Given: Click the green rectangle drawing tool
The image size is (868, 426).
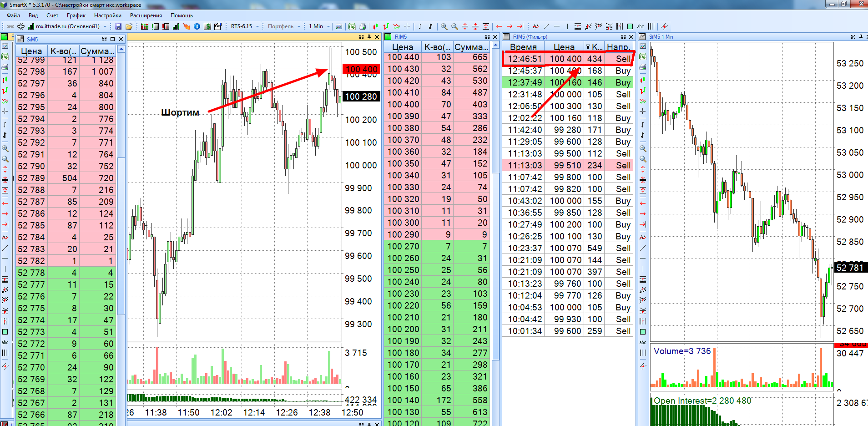Looking at the screenshot, I should coord(630,26).
